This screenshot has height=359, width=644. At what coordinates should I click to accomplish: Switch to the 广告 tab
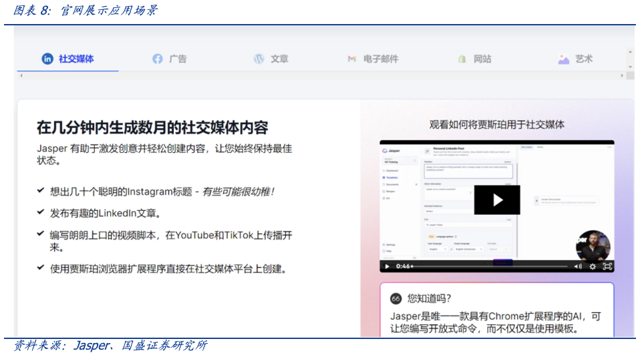(177, 59)
